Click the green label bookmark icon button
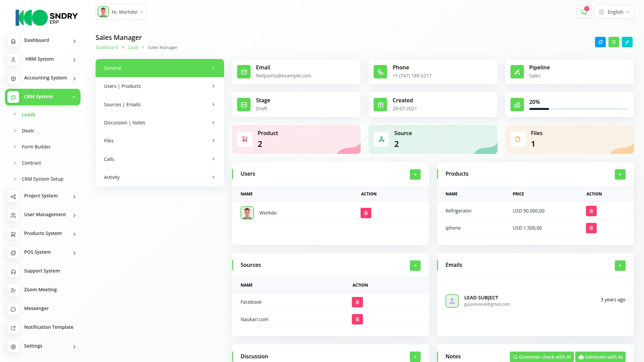 point(613,42)
